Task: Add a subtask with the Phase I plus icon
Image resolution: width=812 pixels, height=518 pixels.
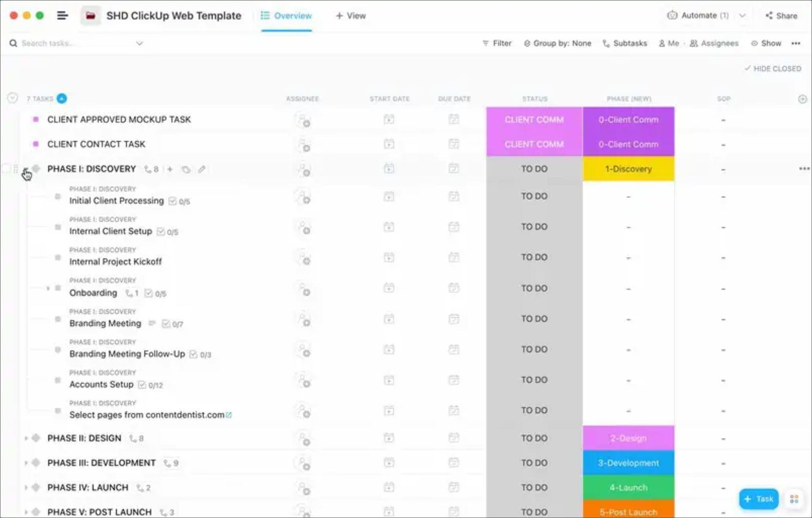Action: (170, 169)
